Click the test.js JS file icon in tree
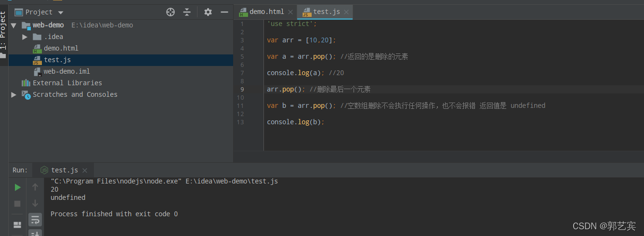Screen dimensions: 644x236 click(37, 60)
